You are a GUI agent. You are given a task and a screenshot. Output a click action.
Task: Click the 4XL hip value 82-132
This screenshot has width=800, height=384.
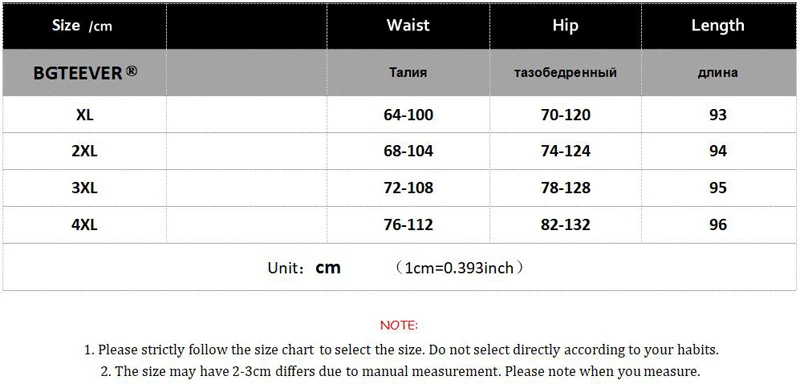coord(565,224)
